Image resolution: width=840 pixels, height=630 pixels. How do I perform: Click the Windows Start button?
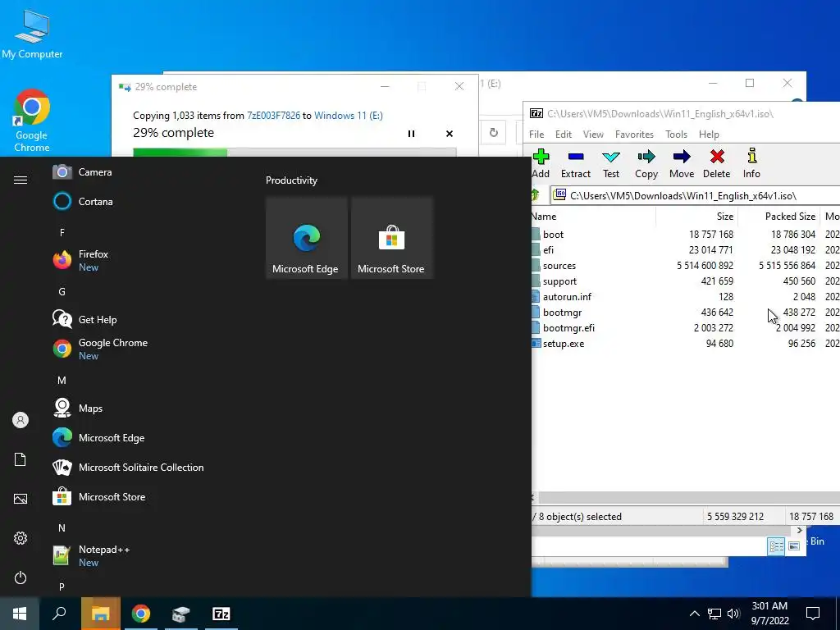click(20, 614)
